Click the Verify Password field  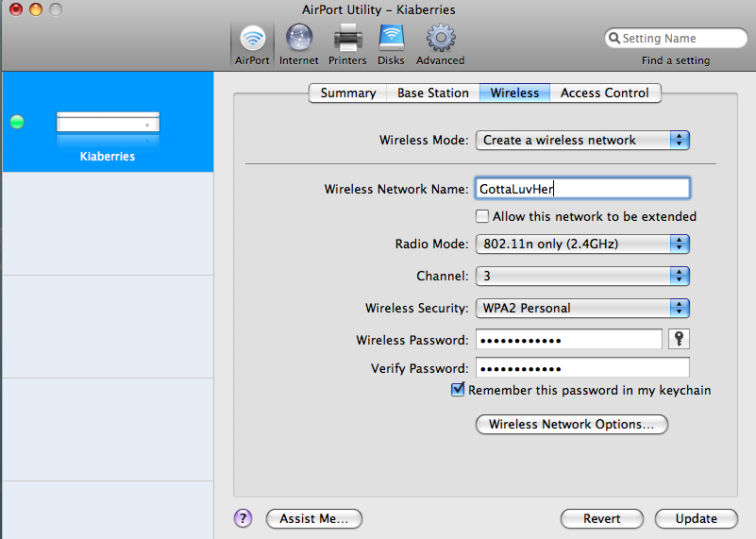[582, 368]
